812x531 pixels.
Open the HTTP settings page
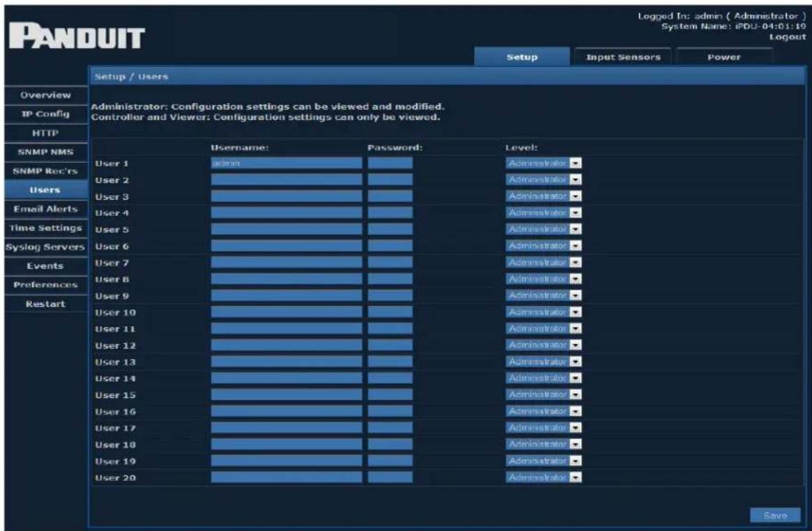45,133
